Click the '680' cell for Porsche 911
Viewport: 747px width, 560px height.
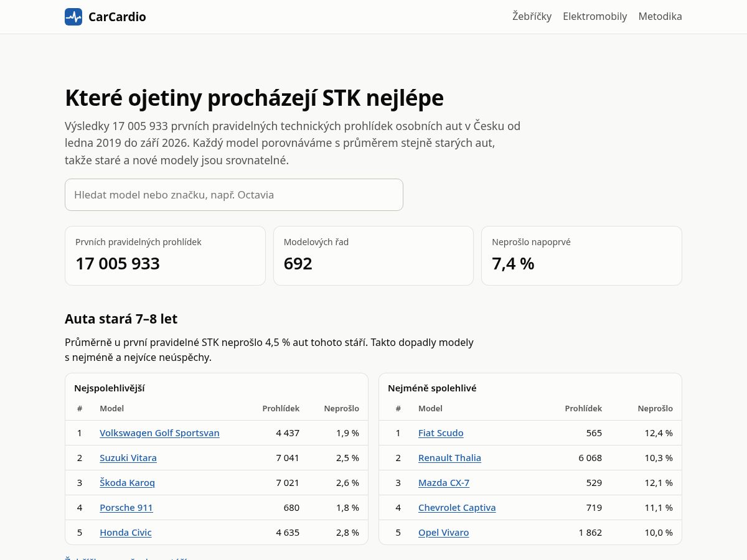coord(291,508)
